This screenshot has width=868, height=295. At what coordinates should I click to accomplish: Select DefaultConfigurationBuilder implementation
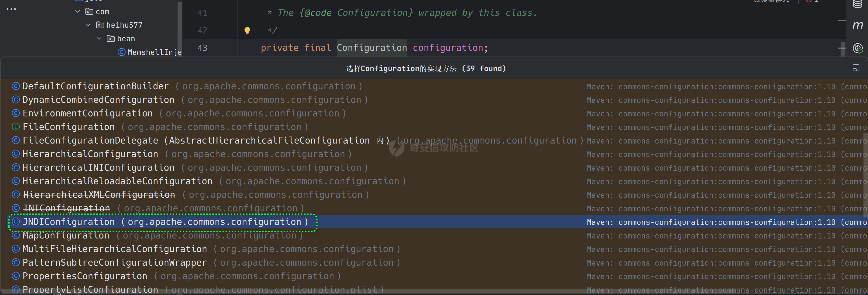[95, 86]
